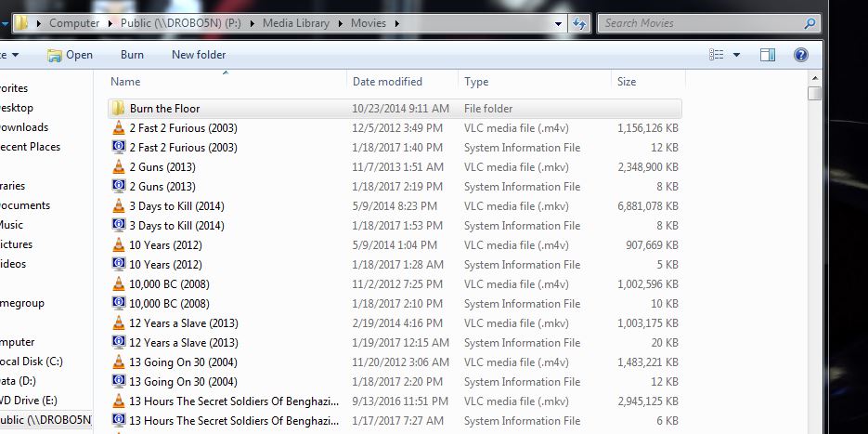868x434 pixels.
Task: Click the magnifier search icon
Action: [x=810, y=23]
